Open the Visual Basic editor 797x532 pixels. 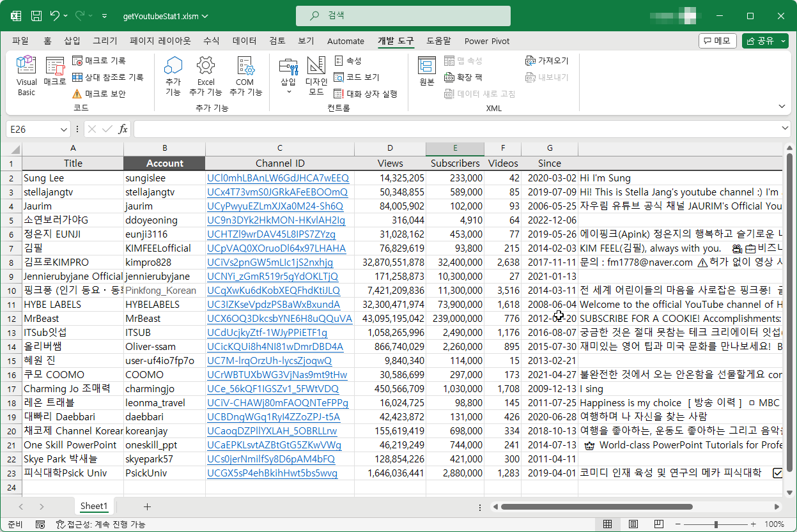coord(26,75)
